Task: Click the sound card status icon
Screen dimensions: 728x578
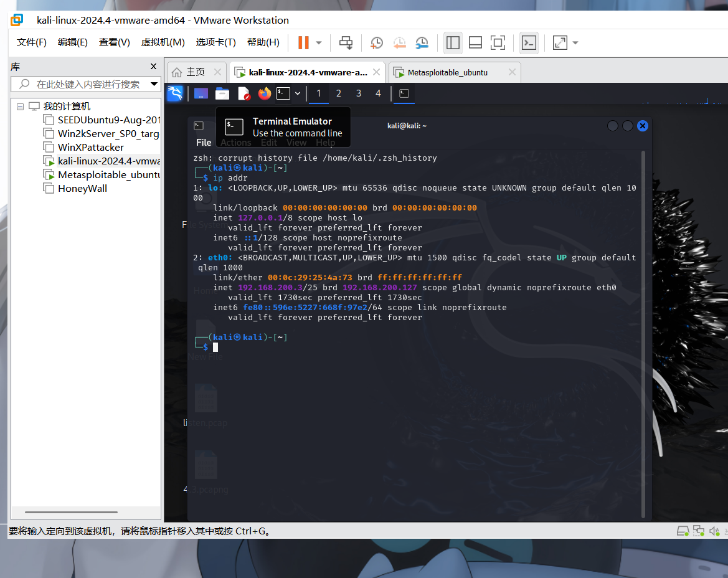Action: point(714,531)
